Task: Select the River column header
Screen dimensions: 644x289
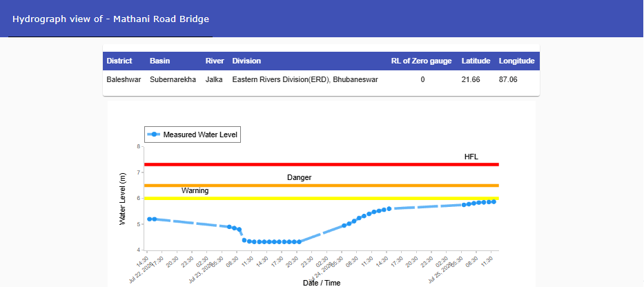Action: point(215,61)
